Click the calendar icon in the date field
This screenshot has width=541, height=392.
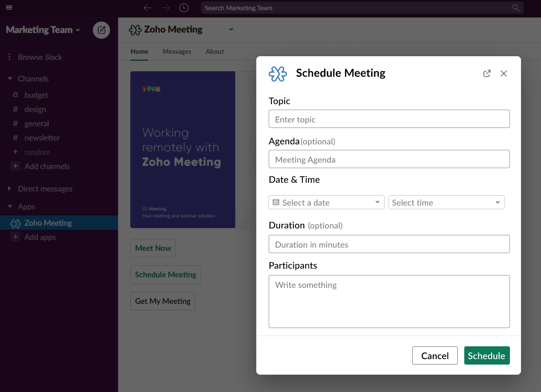276,202
